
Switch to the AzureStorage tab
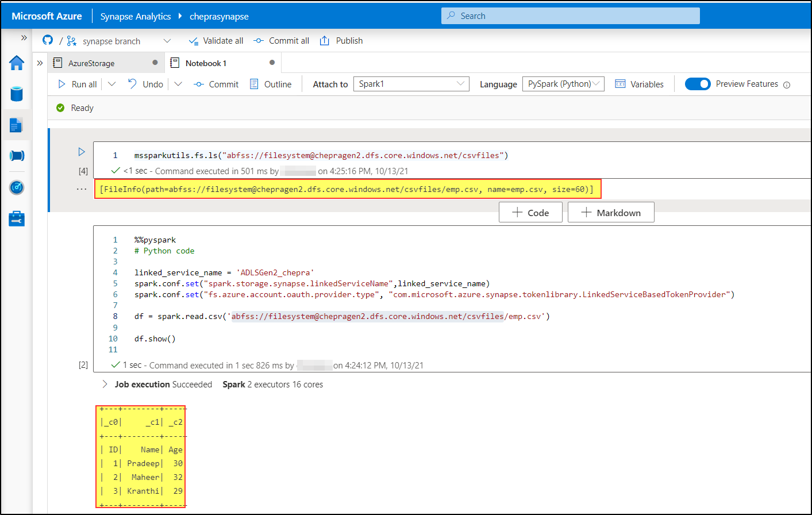pos(91,63)
